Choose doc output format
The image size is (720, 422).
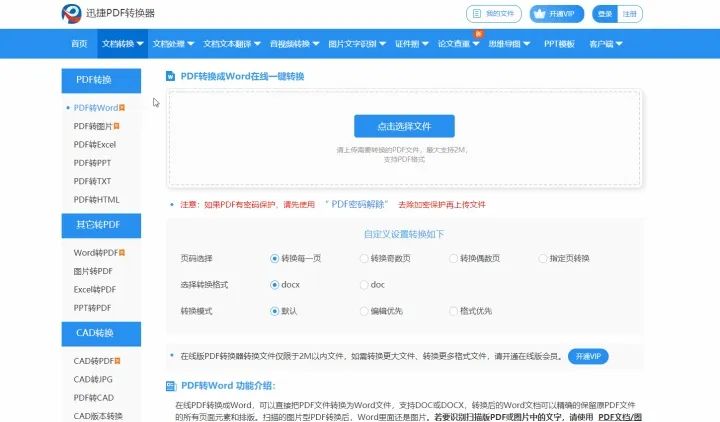click(x=364, y=285)
